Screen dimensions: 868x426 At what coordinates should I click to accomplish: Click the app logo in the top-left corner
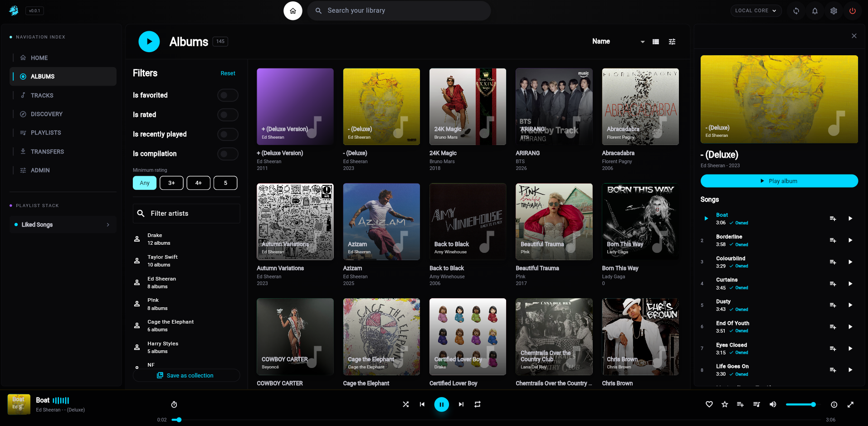click(14, 10)
